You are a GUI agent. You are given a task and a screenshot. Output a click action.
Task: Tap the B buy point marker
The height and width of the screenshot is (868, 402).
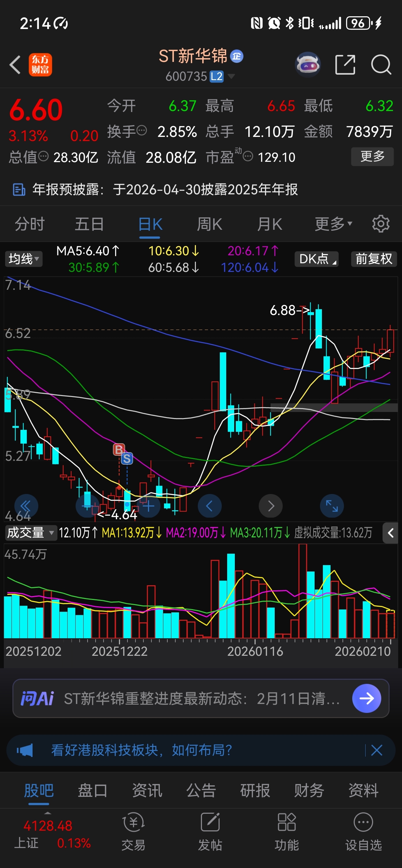tap(119, 449)
